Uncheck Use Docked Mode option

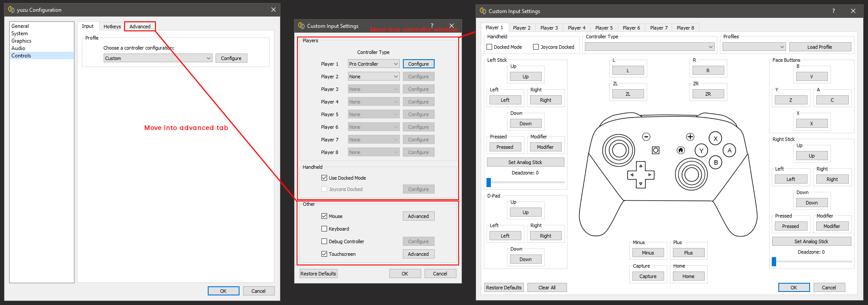pyautogui.click(x=324, y=178)
